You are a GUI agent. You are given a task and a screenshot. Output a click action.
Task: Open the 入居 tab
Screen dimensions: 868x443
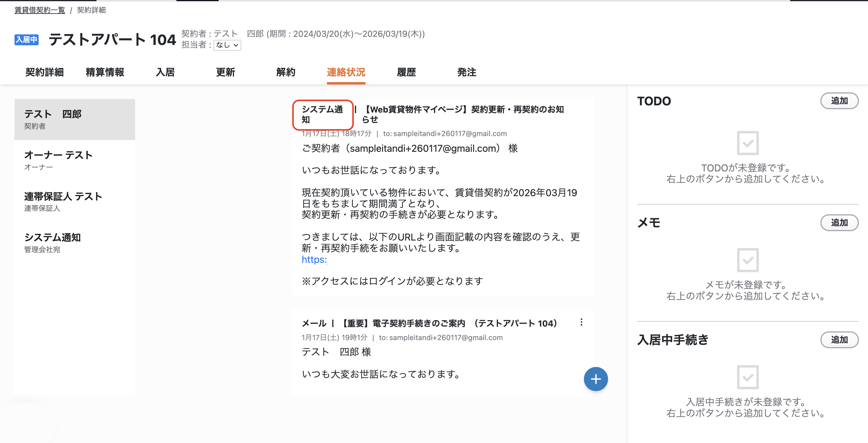point(165,72)
